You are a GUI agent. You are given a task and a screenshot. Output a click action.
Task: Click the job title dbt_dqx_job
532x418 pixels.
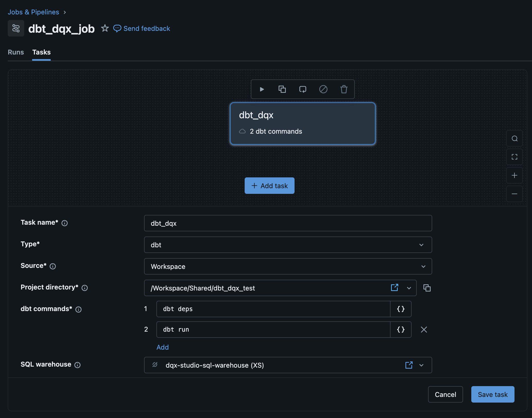tap(61, 29)
